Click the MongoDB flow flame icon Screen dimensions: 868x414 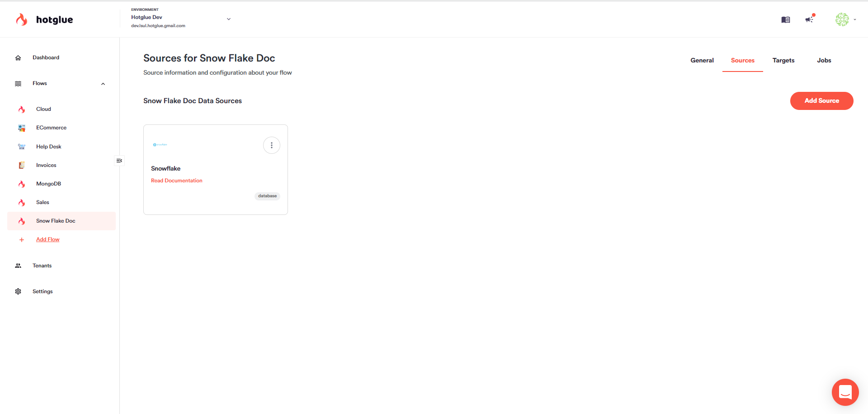coord(22,184)
